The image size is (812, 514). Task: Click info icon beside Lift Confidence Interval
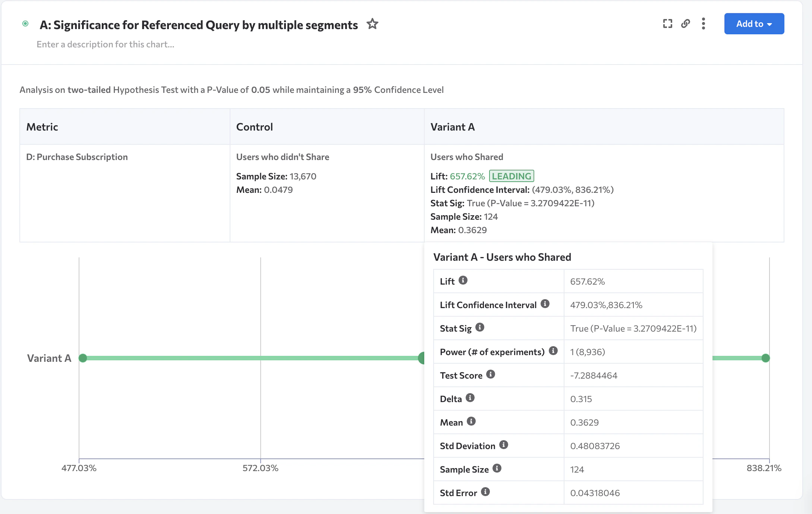tap(545, 304)
